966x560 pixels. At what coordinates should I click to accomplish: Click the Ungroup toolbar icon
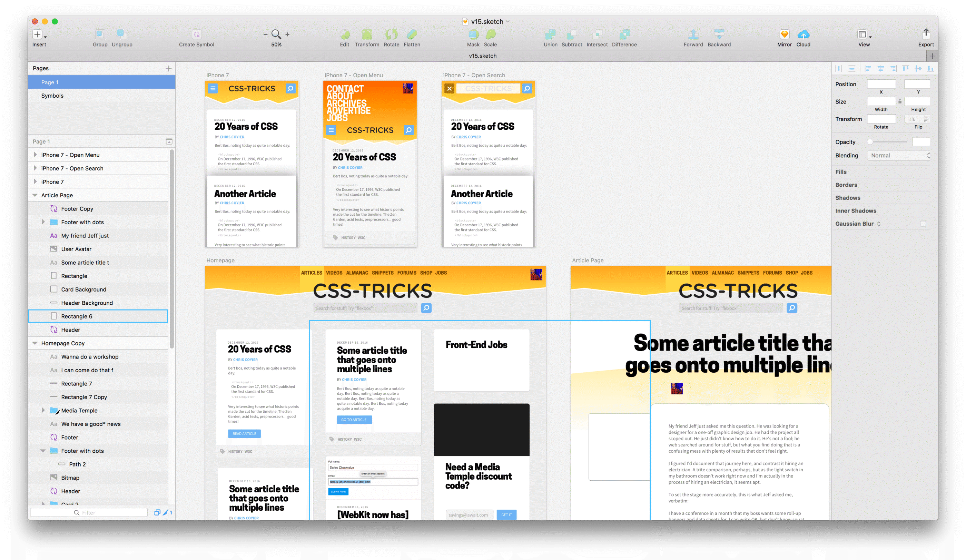[x=122, y=35]
